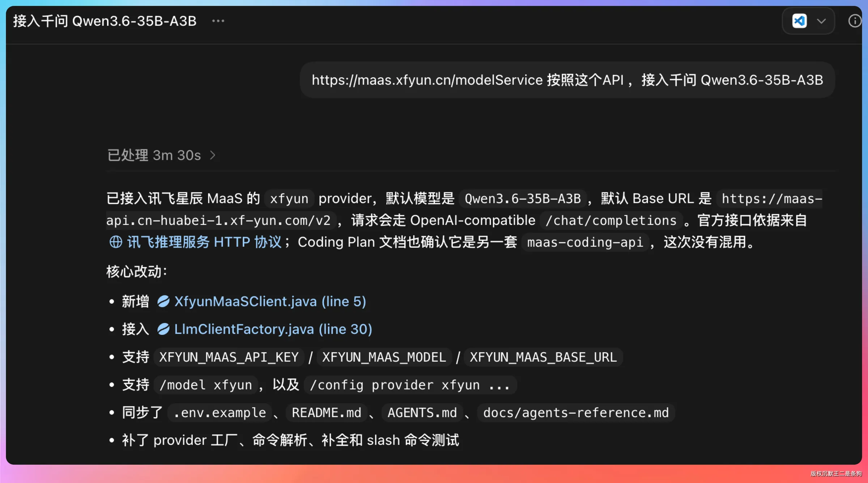Click the Qwen3.6-35B-A3B inline code chip
Viewport: 868px width, 483px height.
pyautogui.click(x=523, y=198)
